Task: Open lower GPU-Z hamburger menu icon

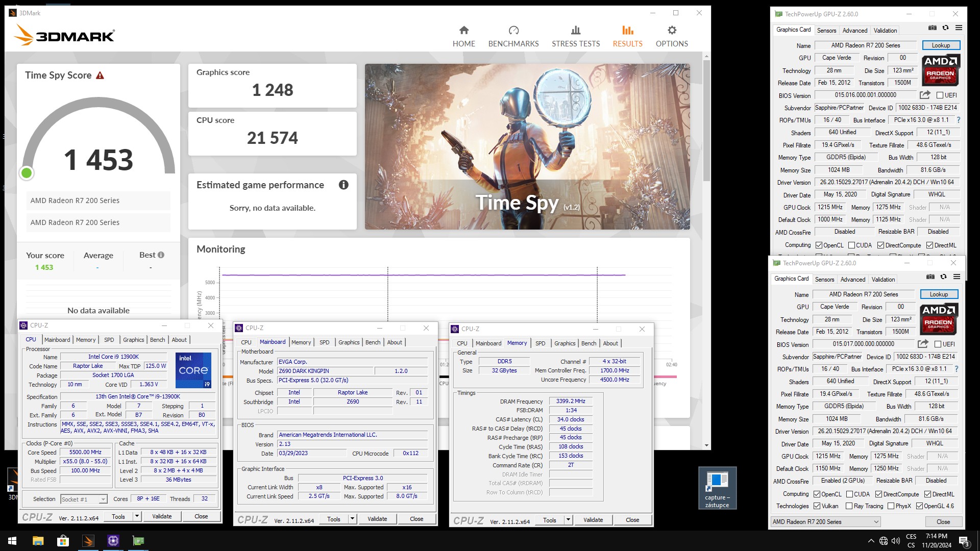Action: 957,277
